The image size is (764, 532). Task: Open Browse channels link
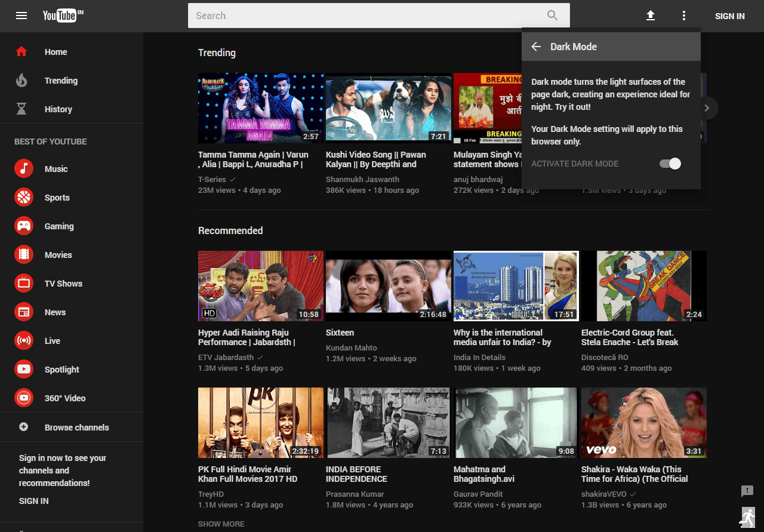[x=76, y=428]
